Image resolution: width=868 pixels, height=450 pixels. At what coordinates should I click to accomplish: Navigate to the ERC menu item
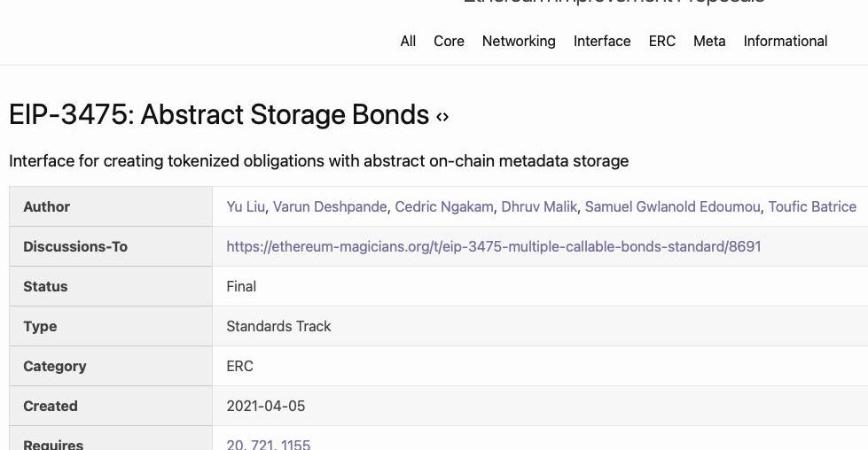click(x=662, y=41)
